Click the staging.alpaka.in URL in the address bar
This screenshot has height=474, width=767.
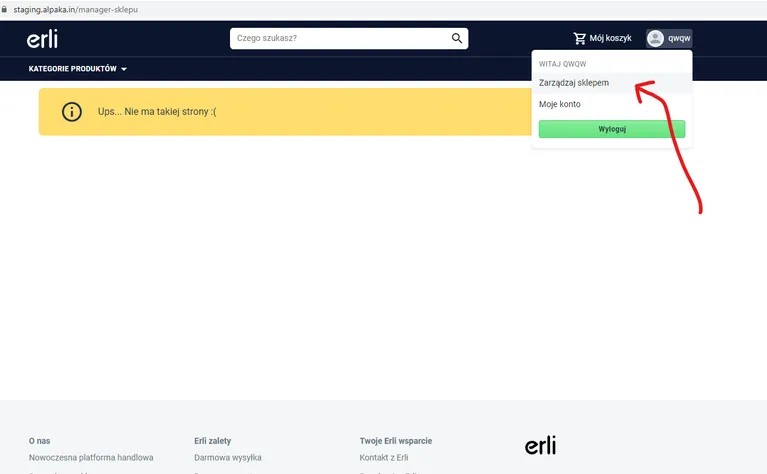tap(75, 9)
